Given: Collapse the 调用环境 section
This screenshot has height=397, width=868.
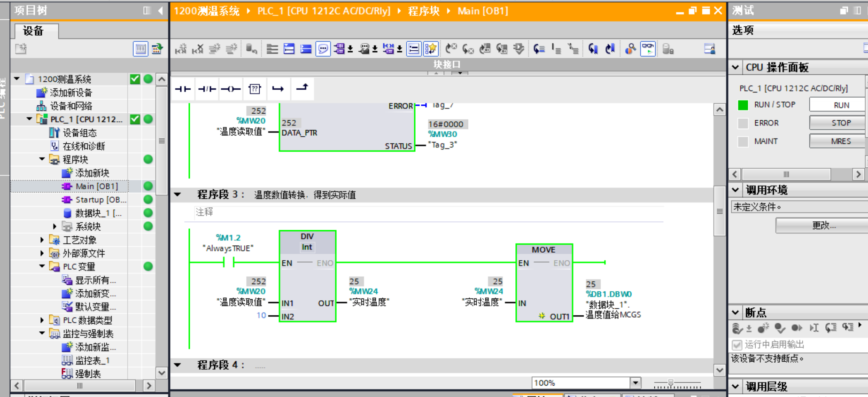Looking at the screenshot, I should pos(736,190).
